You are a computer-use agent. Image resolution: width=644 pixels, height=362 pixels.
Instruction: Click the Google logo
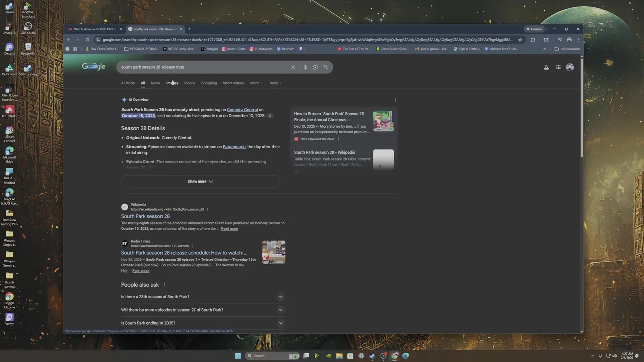(94, 67)
